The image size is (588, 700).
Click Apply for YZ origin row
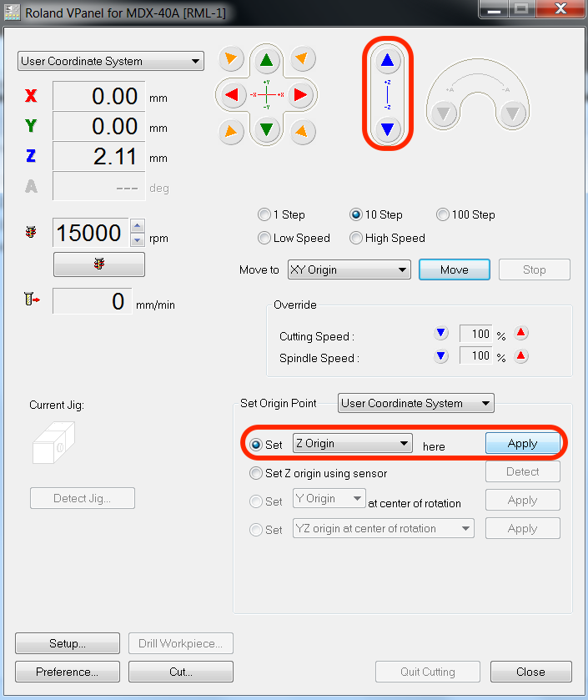[x=522, y=529]
